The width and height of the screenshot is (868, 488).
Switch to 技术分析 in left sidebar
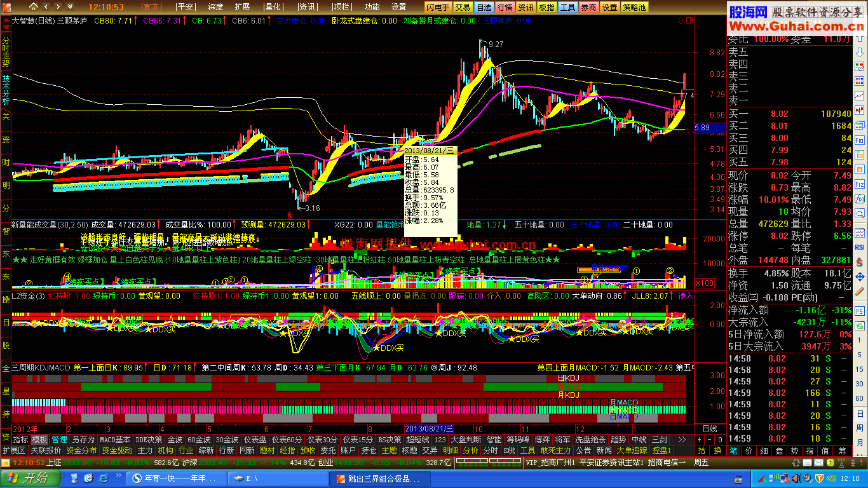click(x=6, y=90)
